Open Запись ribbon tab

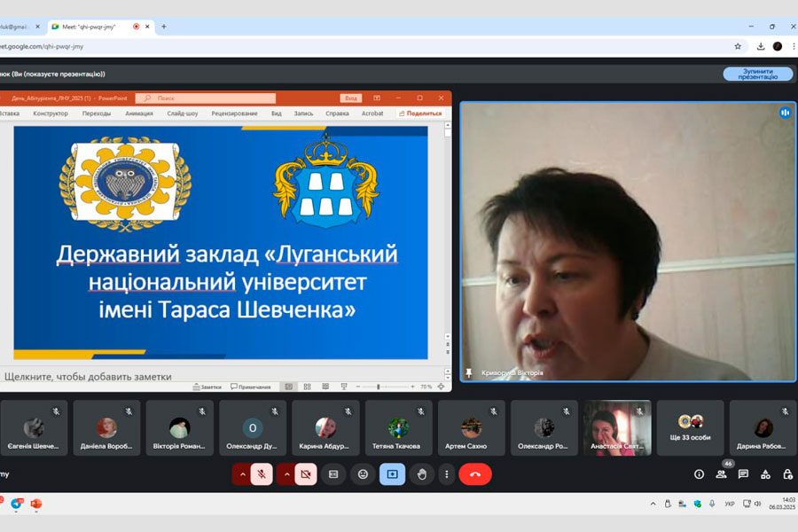(303, 113)
